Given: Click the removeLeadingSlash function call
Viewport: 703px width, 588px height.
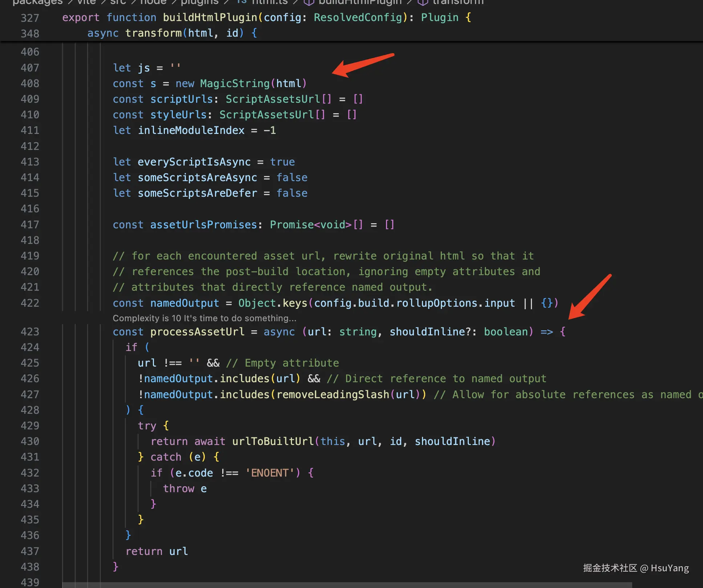Looking at the screenshot, I should 333,395.
